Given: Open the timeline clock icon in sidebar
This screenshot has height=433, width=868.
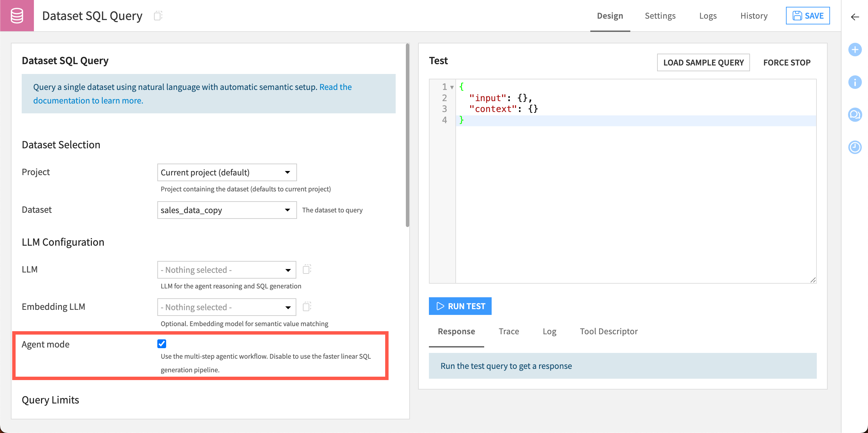Looking at the screenshot, I should [855, 147].
